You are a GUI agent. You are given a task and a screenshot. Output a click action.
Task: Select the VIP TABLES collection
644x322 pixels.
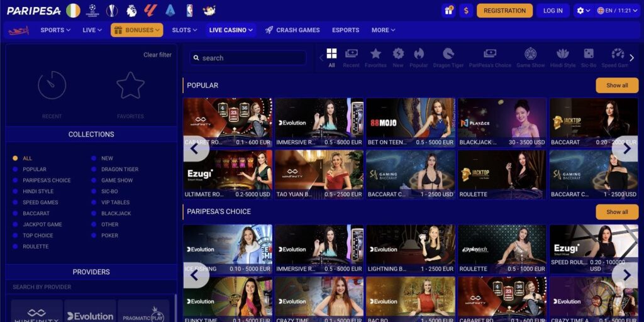pyautogui.click(x=110, y=203)
